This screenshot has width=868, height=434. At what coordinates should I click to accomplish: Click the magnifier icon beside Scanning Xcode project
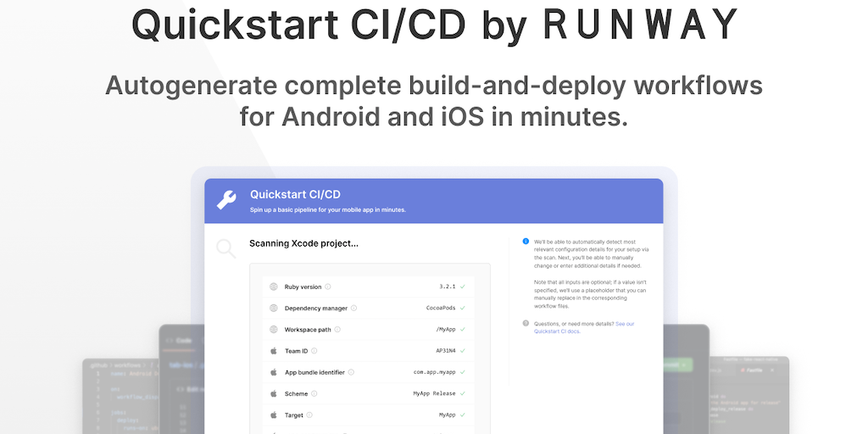(x=225, y=248)
